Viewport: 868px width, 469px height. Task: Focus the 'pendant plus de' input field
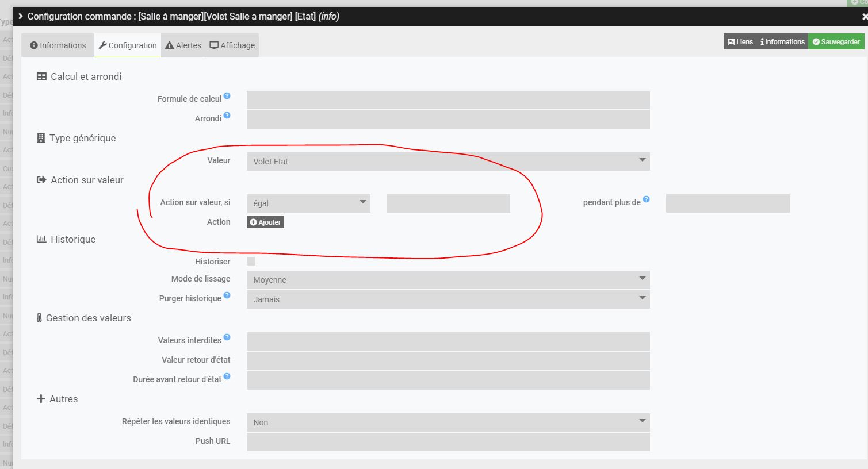(728, 203)
